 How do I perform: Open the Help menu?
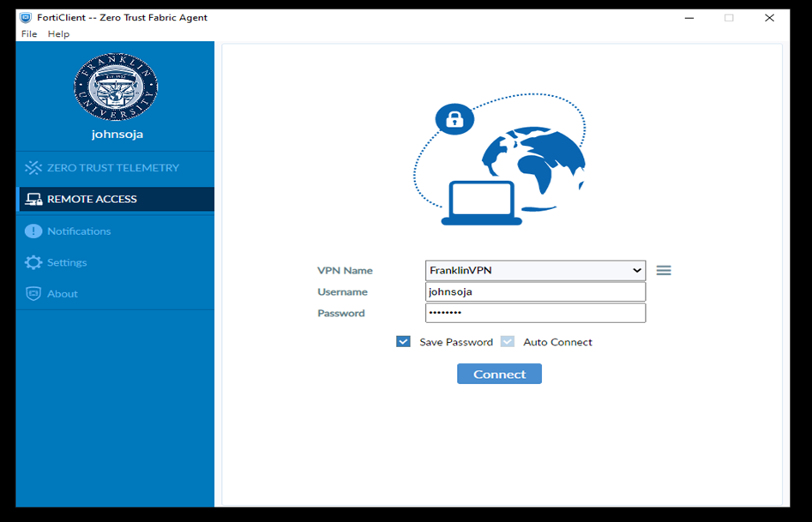(58, 34)
